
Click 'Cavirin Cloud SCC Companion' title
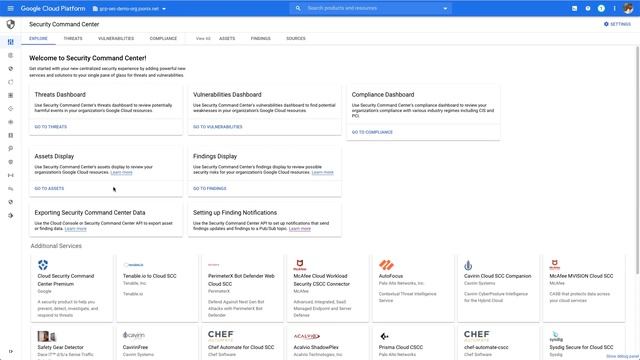[498, 276]
